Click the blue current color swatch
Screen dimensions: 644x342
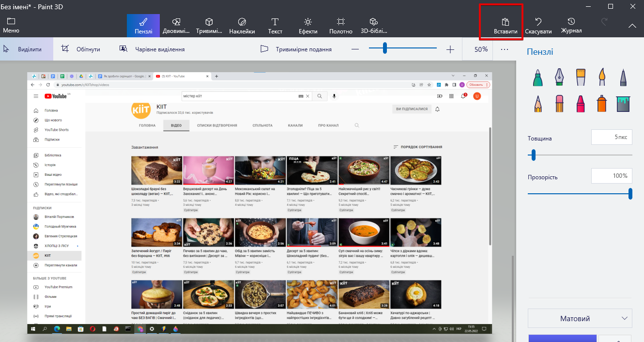coord(562,338)
